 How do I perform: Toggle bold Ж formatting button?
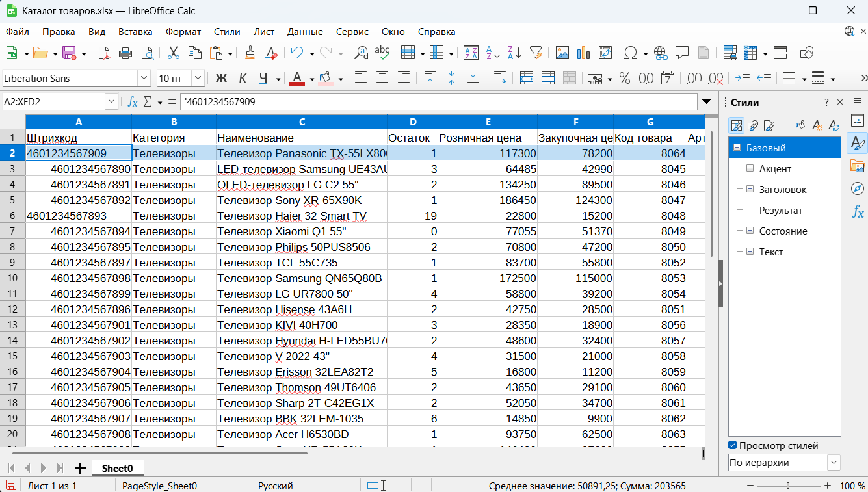[x=221, y=79]
